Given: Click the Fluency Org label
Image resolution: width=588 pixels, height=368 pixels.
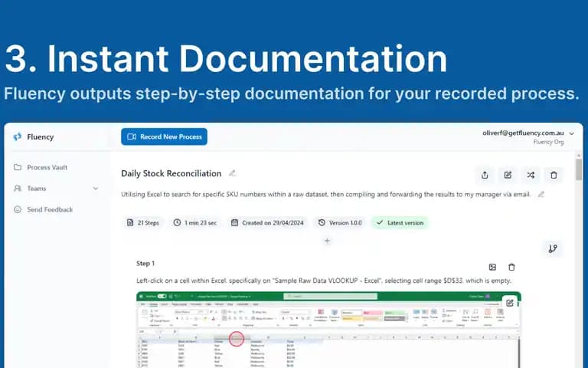Looking at the screenshot, I should click(x=548, y=142).
